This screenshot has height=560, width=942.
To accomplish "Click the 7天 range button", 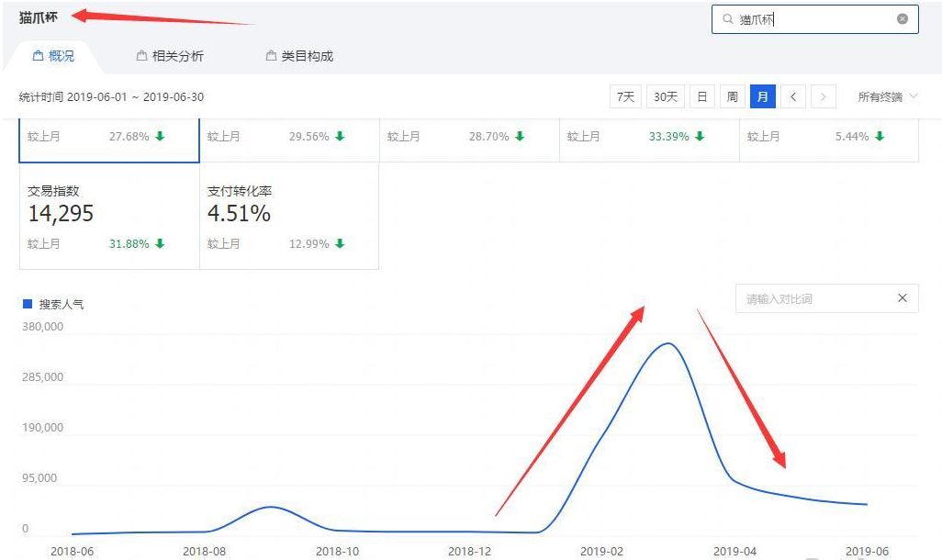I will [x=625, y=95].
